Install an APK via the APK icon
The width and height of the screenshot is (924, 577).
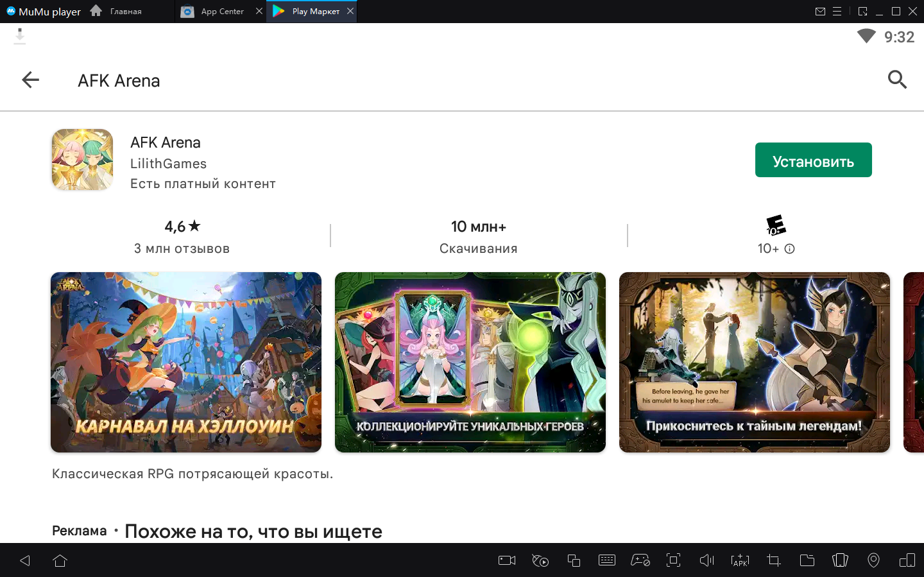(740, 560)
